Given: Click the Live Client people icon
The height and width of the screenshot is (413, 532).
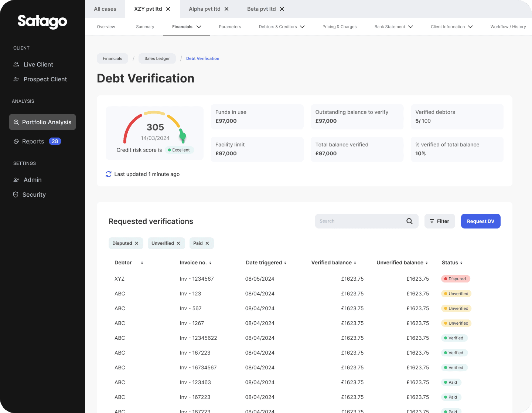Looking at the screenshot, I should (x=16, y=64).
